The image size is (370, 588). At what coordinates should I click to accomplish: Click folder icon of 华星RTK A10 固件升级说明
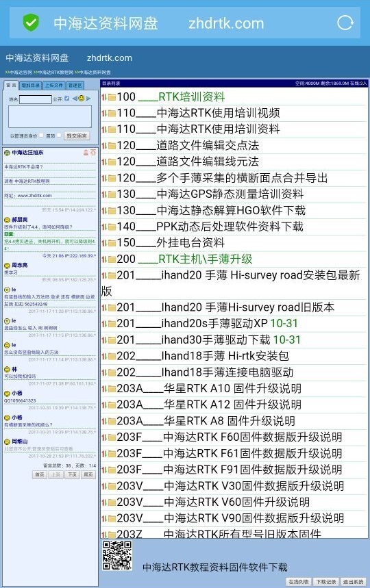[x=112, y=389]
